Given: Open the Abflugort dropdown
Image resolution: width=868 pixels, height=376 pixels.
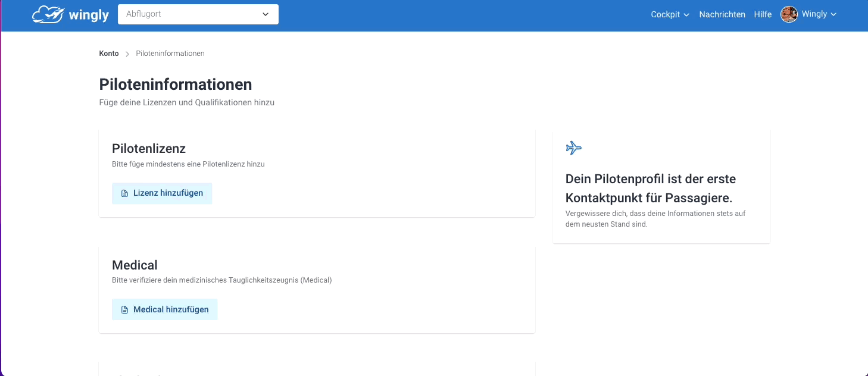Looking at the screenshot, I should (198, 14).
